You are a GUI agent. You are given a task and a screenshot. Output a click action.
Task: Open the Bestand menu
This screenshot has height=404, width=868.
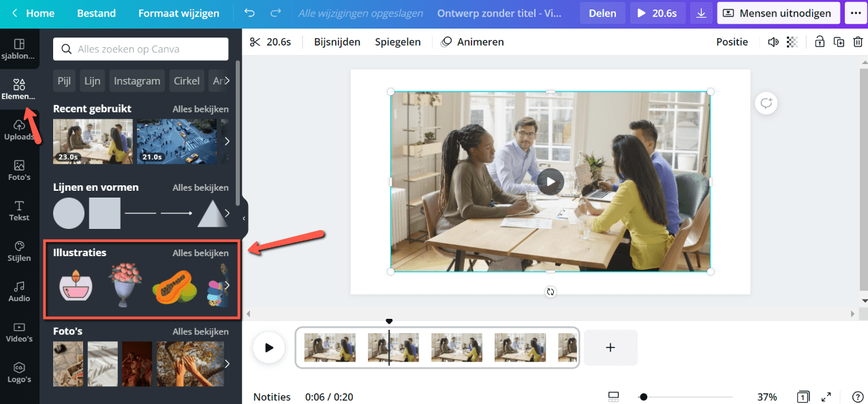pos(96,14)
